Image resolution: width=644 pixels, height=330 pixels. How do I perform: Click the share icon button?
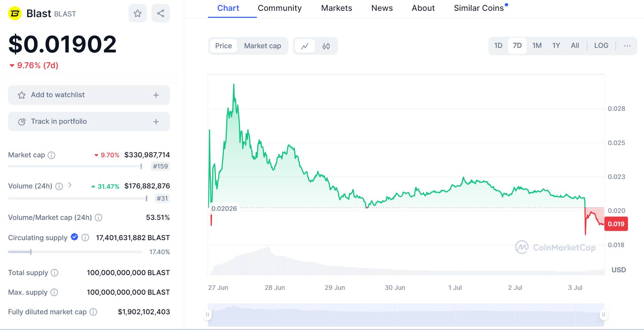(x=161, y=13)
